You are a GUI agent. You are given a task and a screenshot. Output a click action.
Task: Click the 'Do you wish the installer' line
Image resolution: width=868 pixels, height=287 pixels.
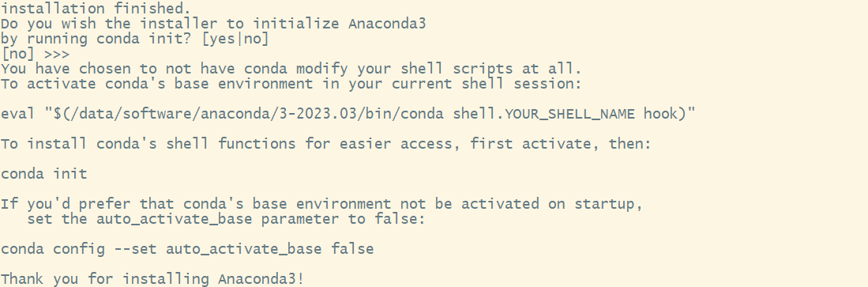pyautogui.click(x=213, y=24)
